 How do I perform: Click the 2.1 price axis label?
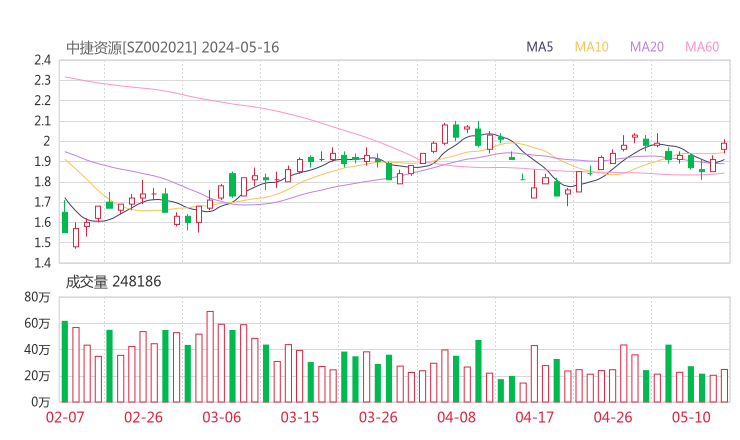point(42,121)
